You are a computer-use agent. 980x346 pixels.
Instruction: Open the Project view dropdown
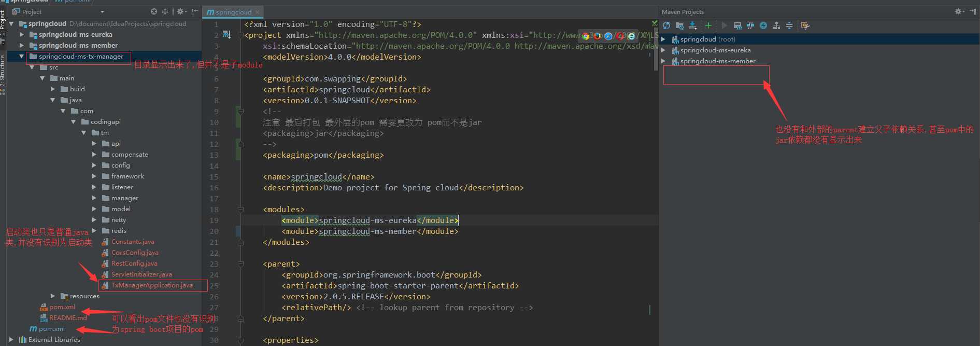tap(102, 11)
